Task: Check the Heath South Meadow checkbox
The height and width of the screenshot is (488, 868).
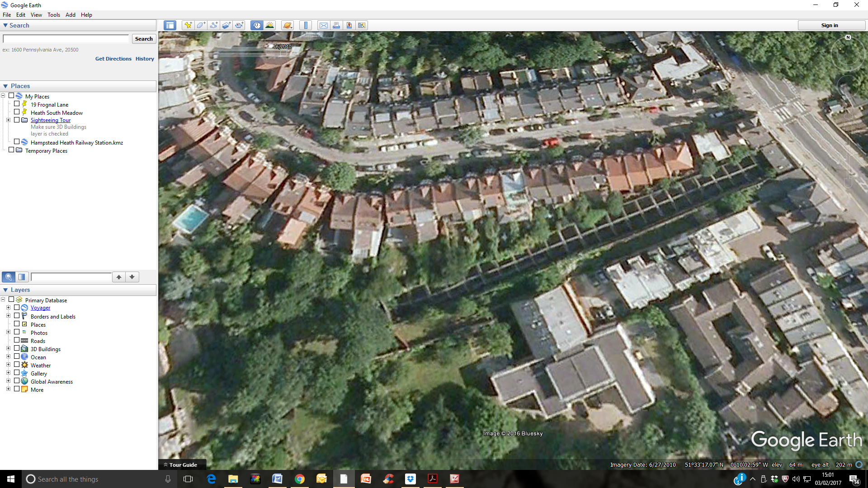Action: coord(17,112)
